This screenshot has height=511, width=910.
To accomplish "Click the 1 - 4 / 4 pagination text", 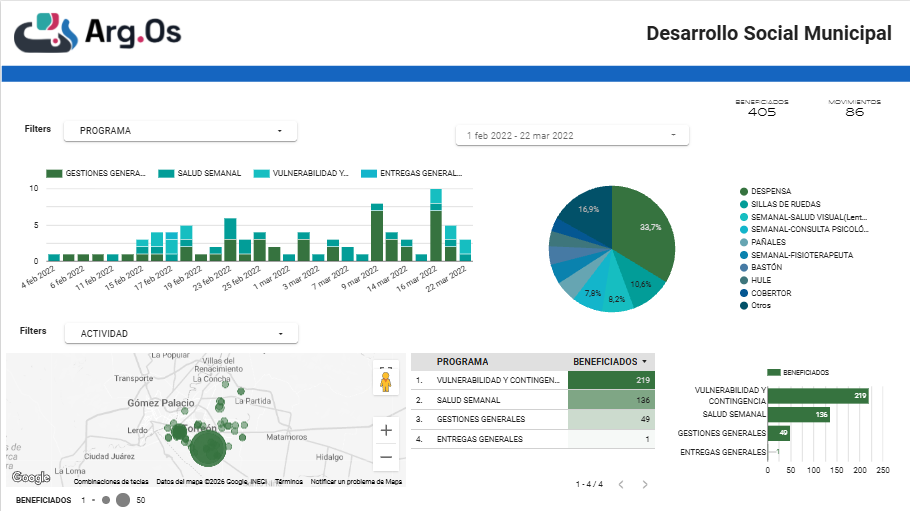I will pos(589,484).
